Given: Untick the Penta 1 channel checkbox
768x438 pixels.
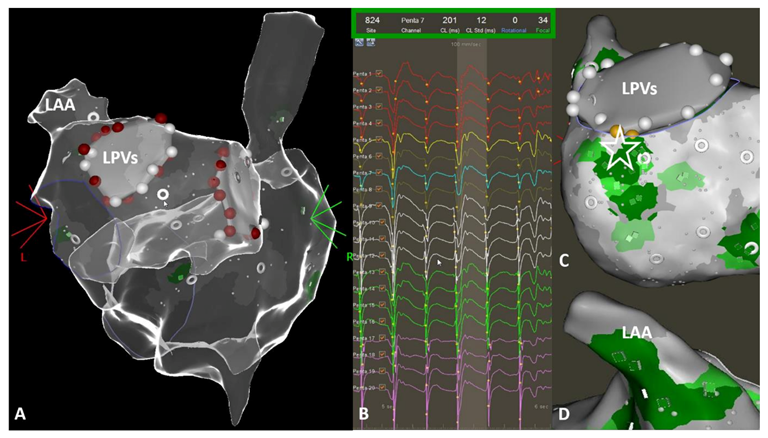Looking at the screenshot, I should click(379, 73).
